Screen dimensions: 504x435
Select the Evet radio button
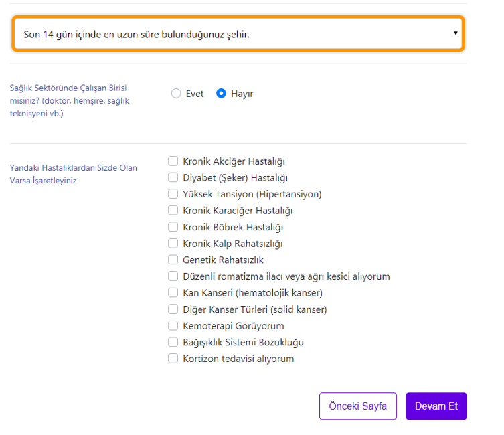click(176, 94)
